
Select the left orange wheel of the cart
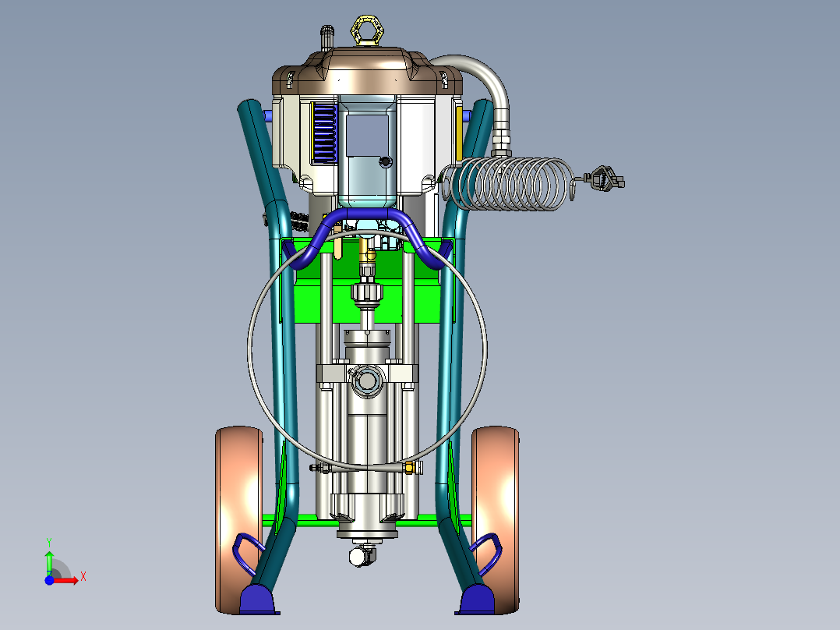point(239,519)
